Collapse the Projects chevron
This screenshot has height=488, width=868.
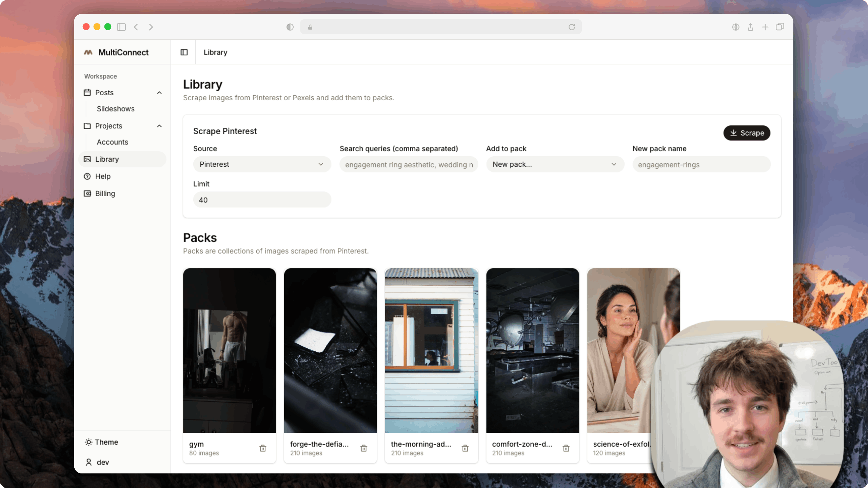click(159, 126)
